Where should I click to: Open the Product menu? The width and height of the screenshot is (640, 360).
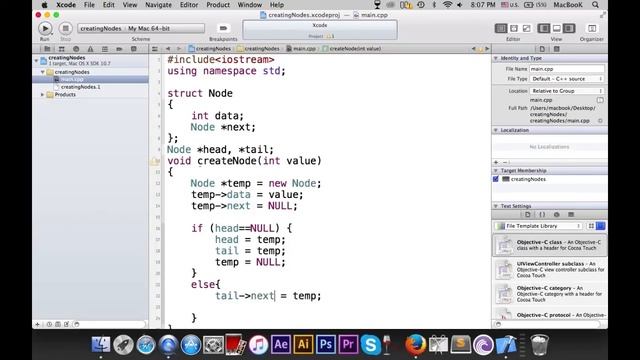point(218,5)
